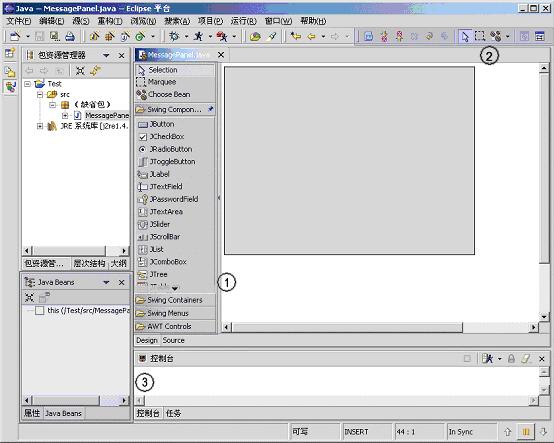The height and width of the screenshot is (443, 554).
Task: Click the Choose Bean tool
Action: pyautogui.click(x=163, y=94)
